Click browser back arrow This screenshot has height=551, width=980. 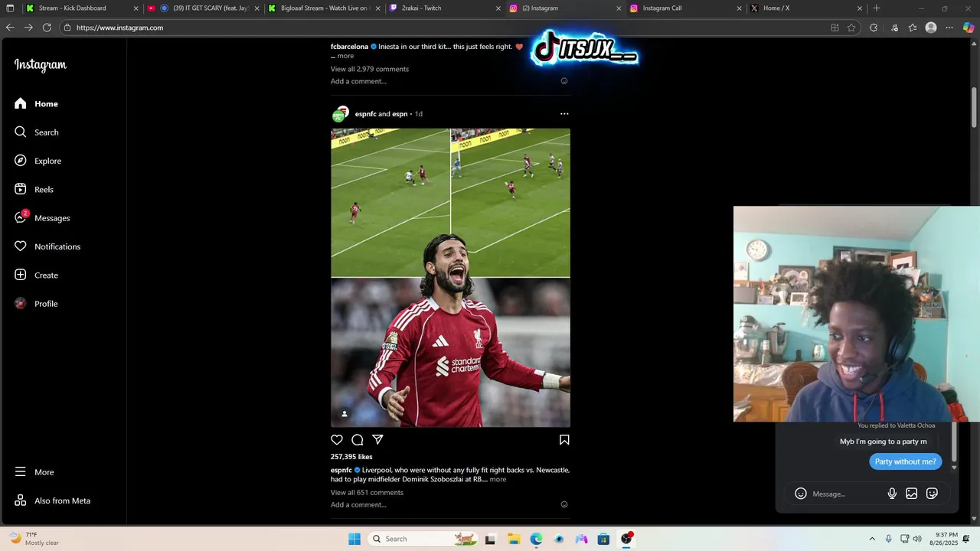tap(10, 28)
